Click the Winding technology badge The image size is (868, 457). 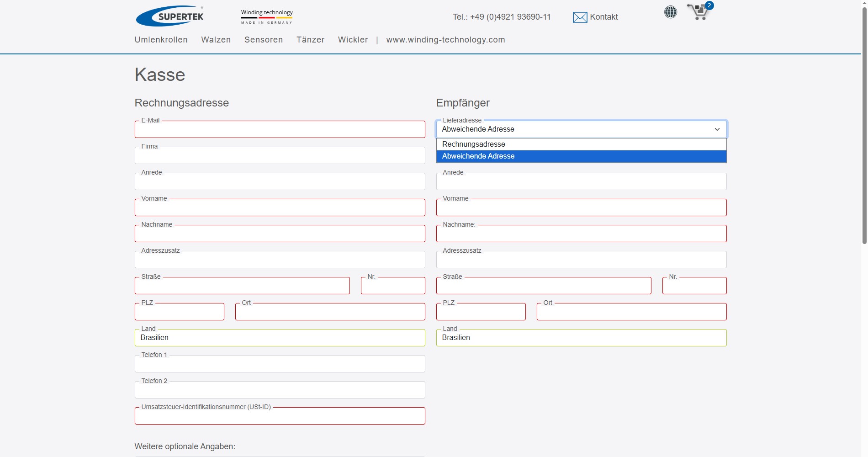tap(267, 16)
